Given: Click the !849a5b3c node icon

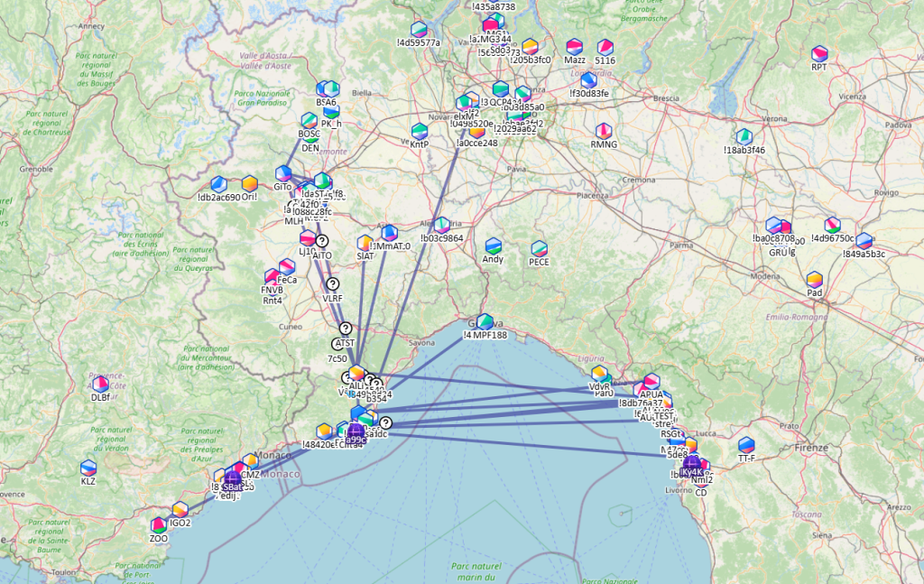Looking at the screenshot, I should [x=864, y=241].
